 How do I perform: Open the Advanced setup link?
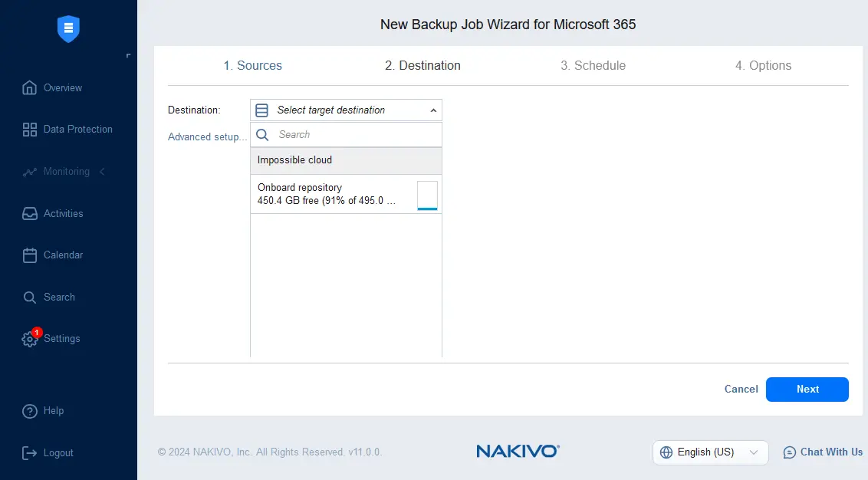(x=207, y=136)
